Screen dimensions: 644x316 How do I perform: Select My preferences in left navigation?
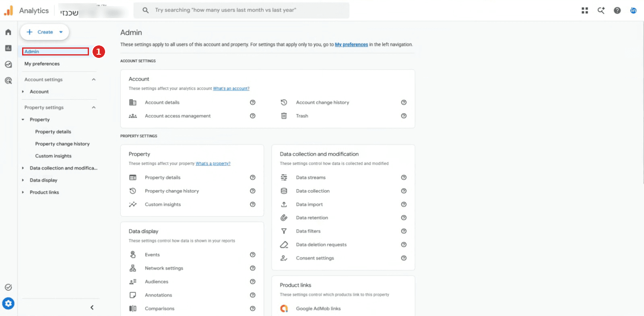coord(42,64)
